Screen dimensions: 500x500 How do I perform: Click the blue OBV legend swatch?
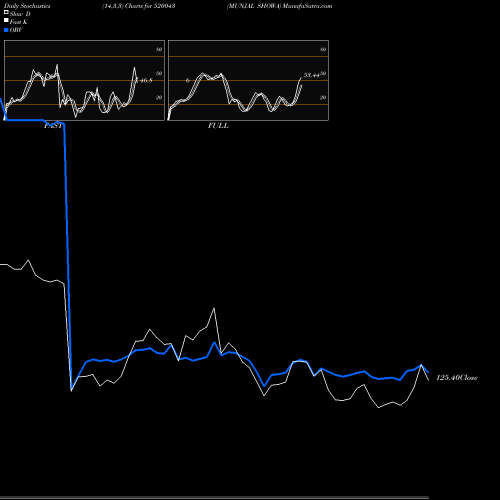coord(6,30)
